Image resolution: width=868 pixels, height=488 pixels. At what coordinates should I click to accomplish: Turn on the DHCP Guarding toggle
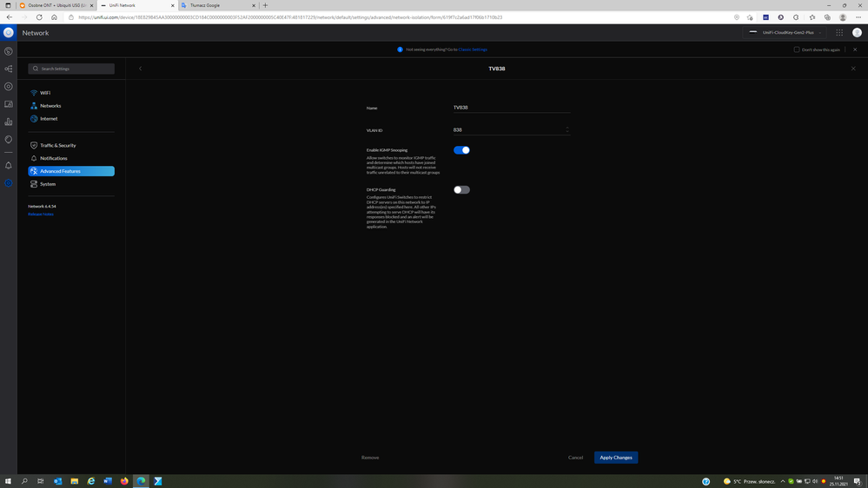461,189
